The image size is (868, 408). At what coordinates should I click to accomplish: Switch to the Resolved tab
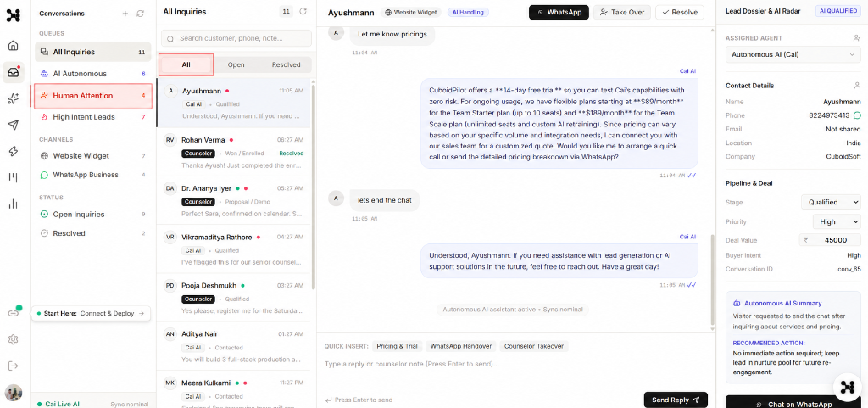click(x=286, y=64)
